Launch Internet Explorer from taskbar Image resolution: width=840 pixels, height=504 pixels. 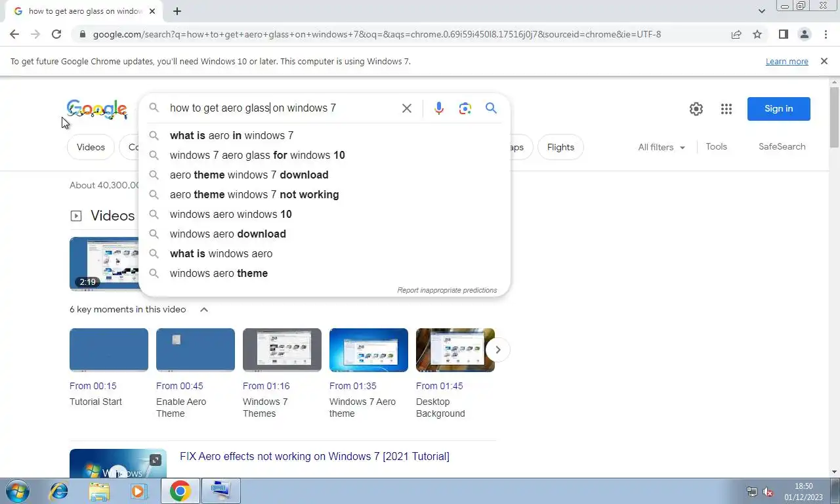click(x=59, y=491)
